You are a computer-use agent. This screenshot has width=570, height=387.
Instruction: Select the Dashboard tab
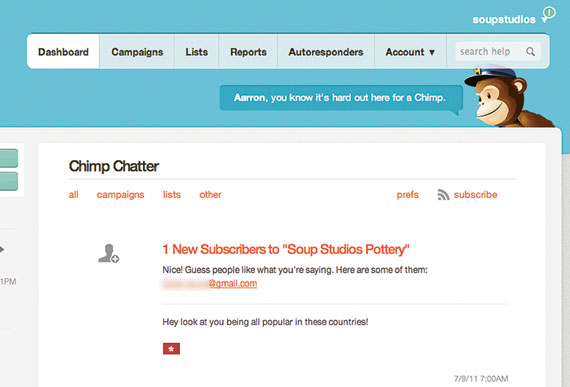tap(63, 52)
